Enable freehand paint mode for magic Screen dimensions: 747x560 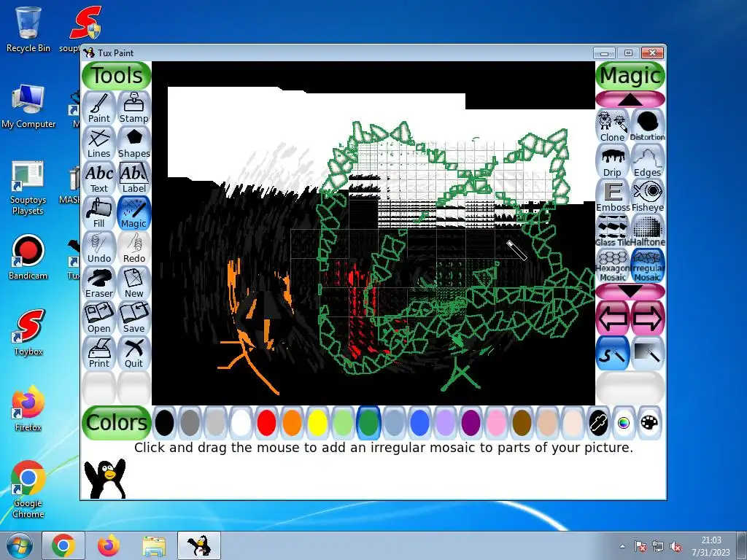pyautogui.click(x=613, y=353)
